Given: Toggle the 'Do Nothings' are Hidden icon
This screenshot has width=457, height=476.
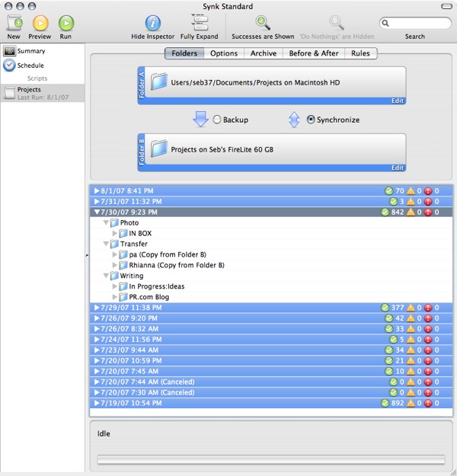Looking at the screenshot, I should (x=337, y=23).
